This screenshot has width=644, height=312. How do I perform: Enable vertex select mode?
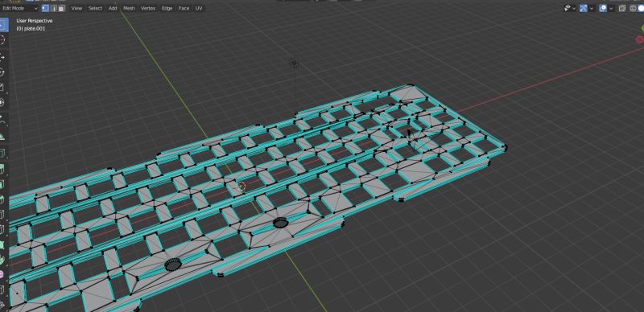coord(46,8)
